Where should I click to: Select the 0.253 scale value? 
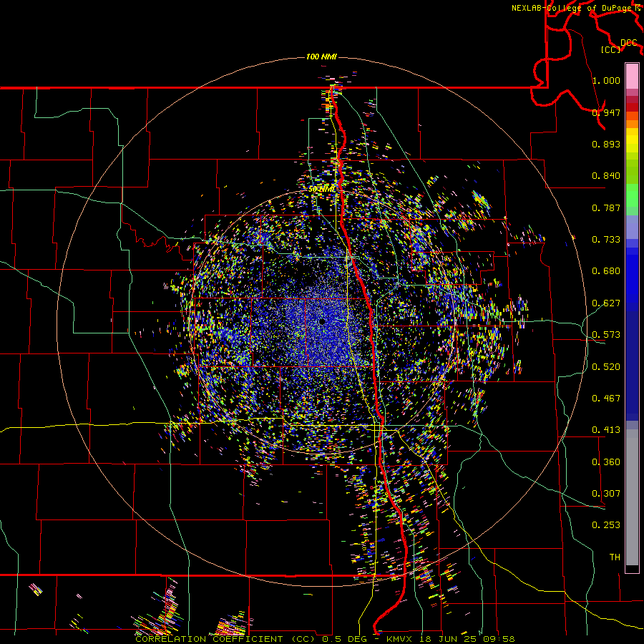[x=606, y=525]
